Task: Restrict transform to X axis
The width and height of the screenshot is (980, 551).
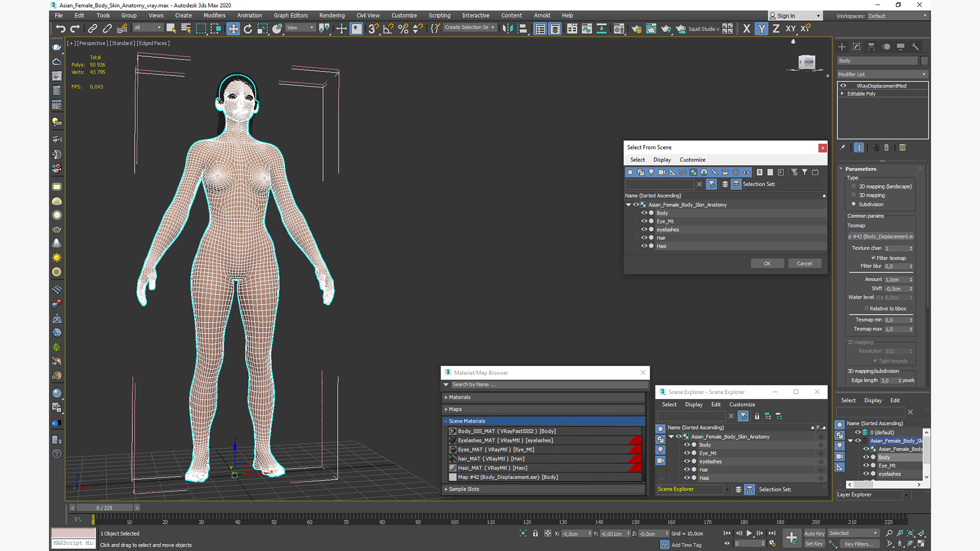Action: (747, 29)
